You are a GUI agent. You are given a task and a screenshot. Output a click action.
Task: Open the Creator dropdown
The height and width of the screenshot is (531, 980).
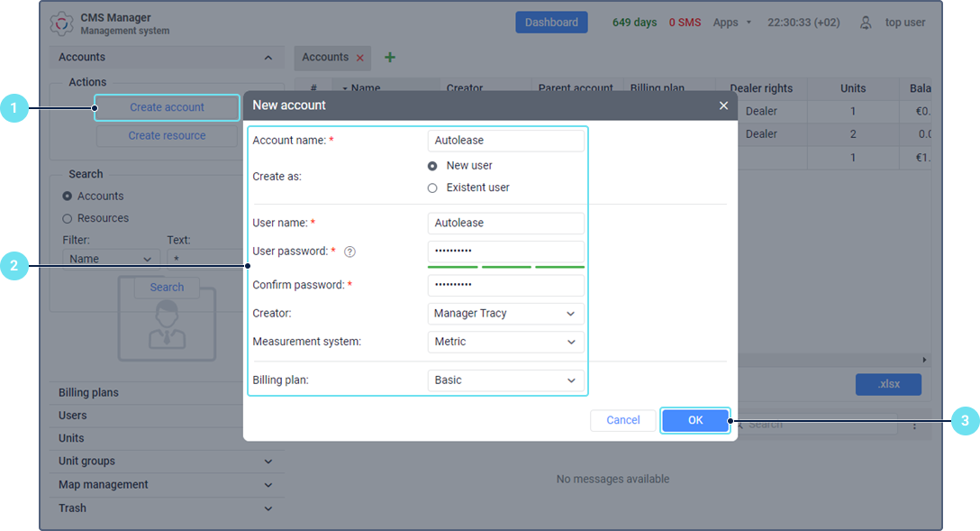pyautogui.click(x=505, y=314)
